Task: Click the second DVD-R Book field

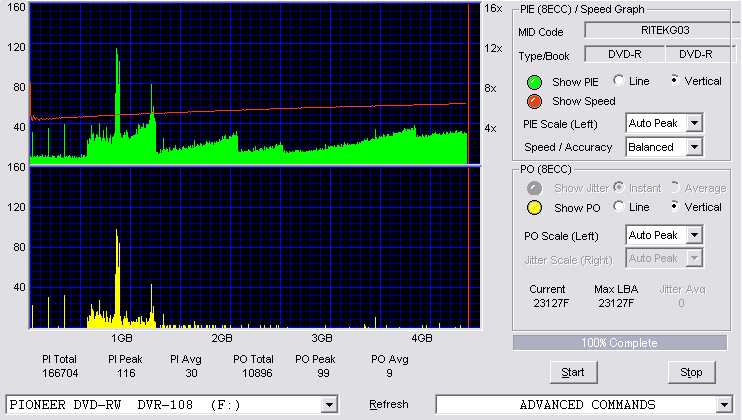Action: [700, 54]
